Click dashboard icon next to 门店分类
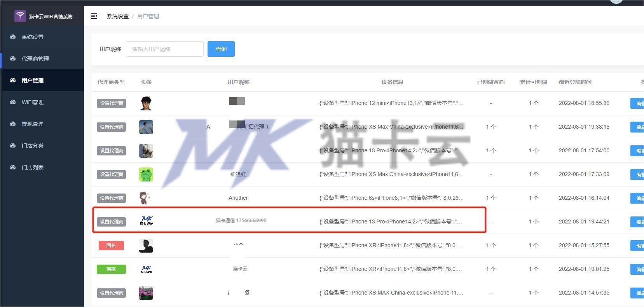The image size is (644, 307). pyautogui.click(x=13, y=146)
